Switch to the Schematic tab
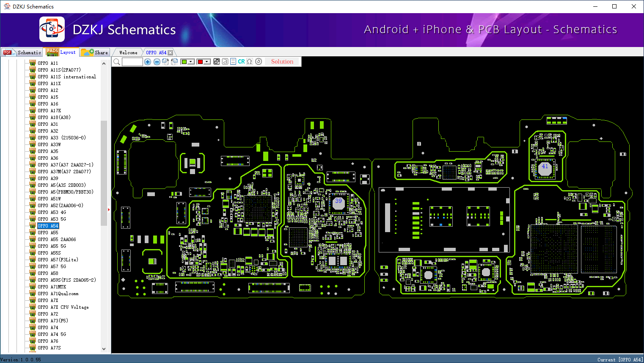Viewport: 644px width, 363px height. pos(22,53)
